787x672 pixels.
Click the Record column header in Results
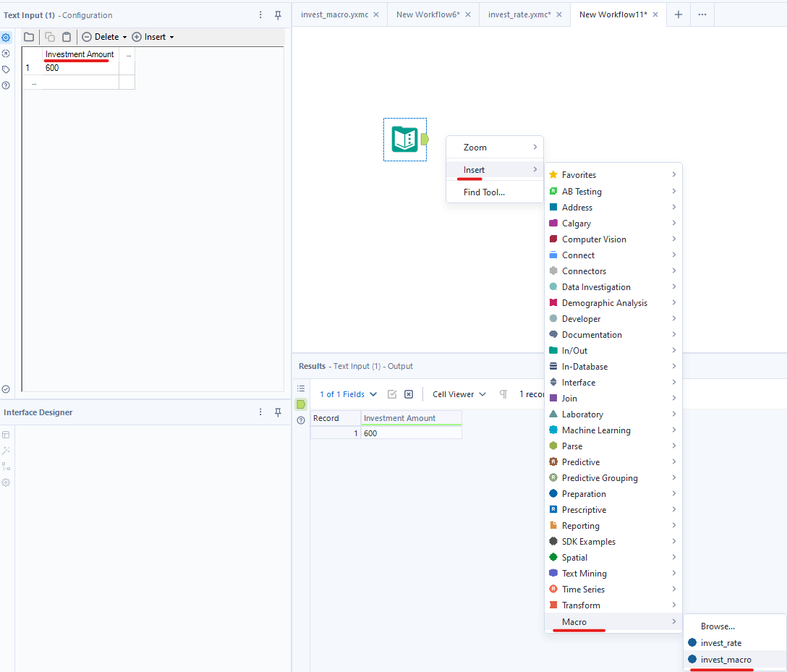[336, 418]
